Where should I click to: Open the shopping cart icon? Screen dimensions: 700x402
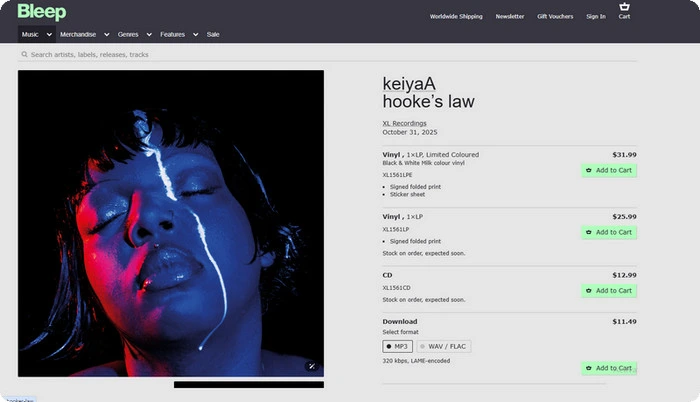tap(624, 10)
